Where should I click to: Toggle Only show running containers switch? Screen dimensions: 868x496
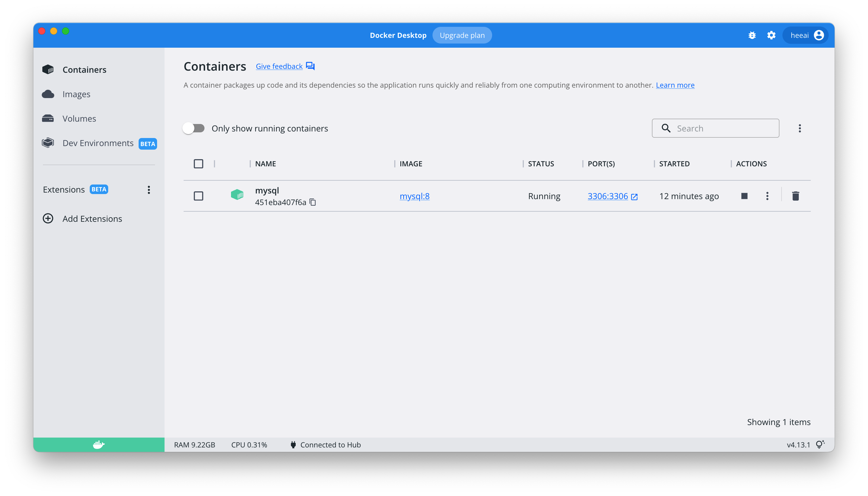pyautogui.click(x=194, y=128)
